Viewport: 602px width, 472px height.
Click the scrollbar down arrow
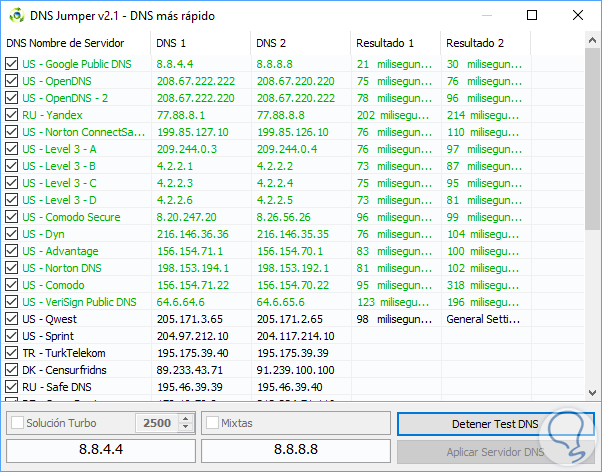tap(592, 393)
